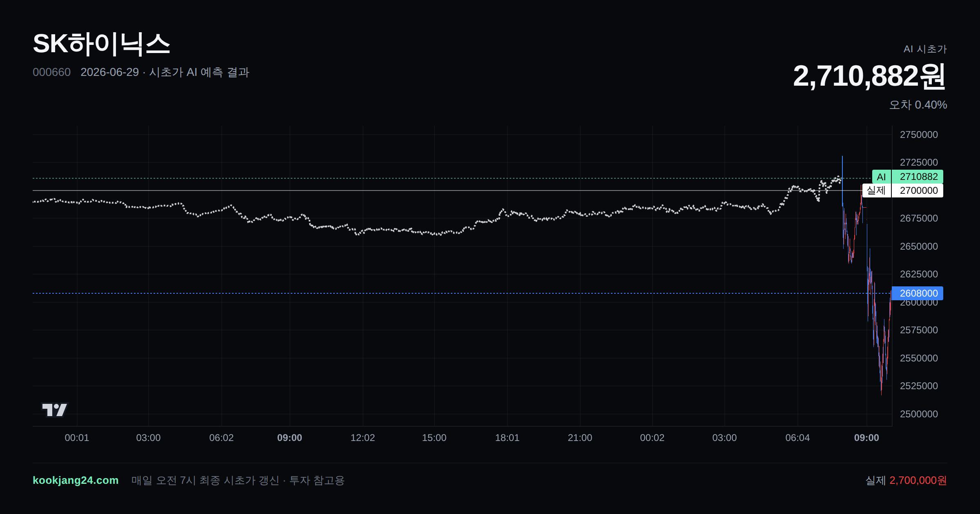
Task: Click the 15:00 time axis label
Action: click(x=434, y=438)
